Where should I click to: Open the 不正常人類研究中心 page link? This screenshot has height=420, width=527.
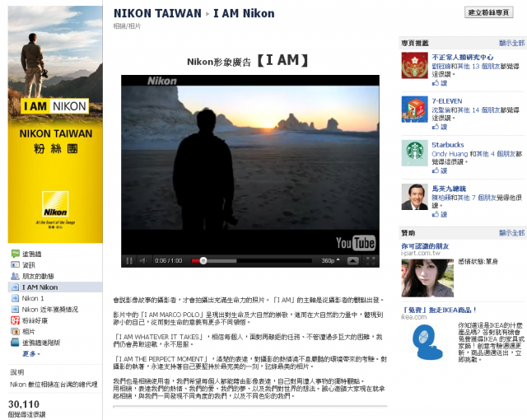[463, 57]
